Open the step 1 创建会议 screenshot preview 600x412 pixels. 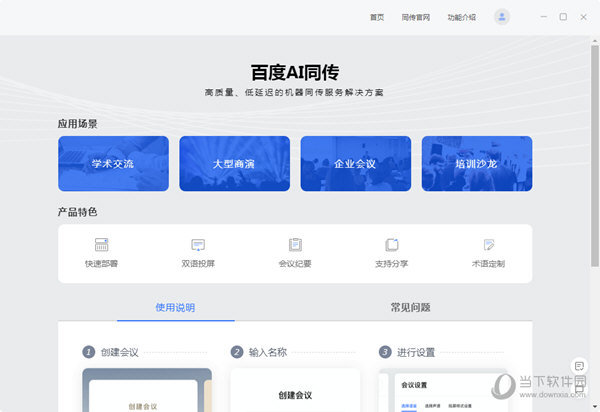tap(147, 390)
